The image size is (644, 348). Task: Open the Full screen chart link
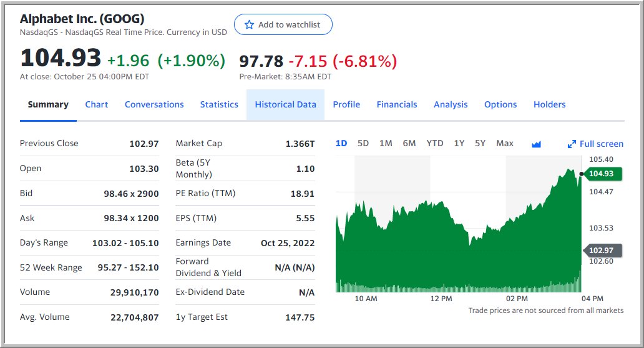click(x=595, y=144)
